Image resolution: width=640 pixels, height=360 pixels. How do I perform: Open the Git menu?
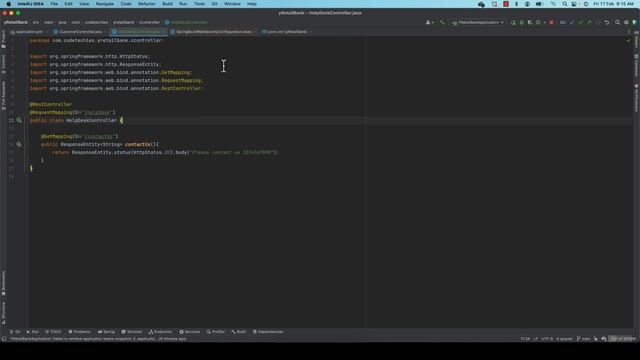(x=214, y=4)
